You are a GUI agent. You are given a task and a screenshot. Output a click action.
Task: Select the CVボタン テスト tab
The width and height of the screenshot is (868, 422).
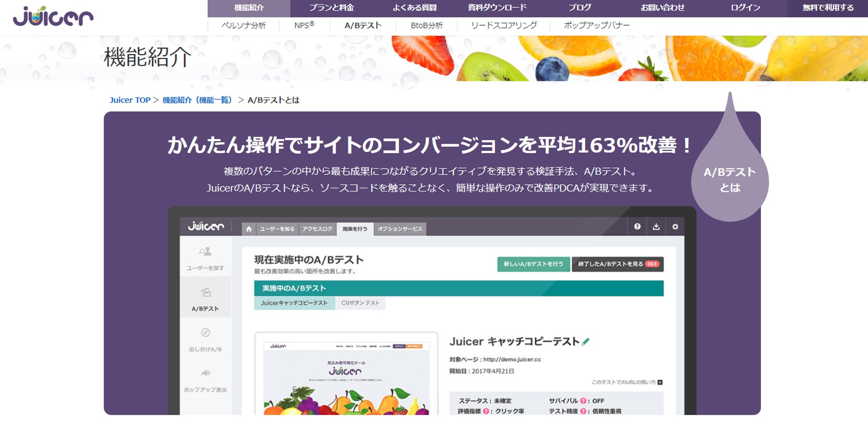[360, 303]
